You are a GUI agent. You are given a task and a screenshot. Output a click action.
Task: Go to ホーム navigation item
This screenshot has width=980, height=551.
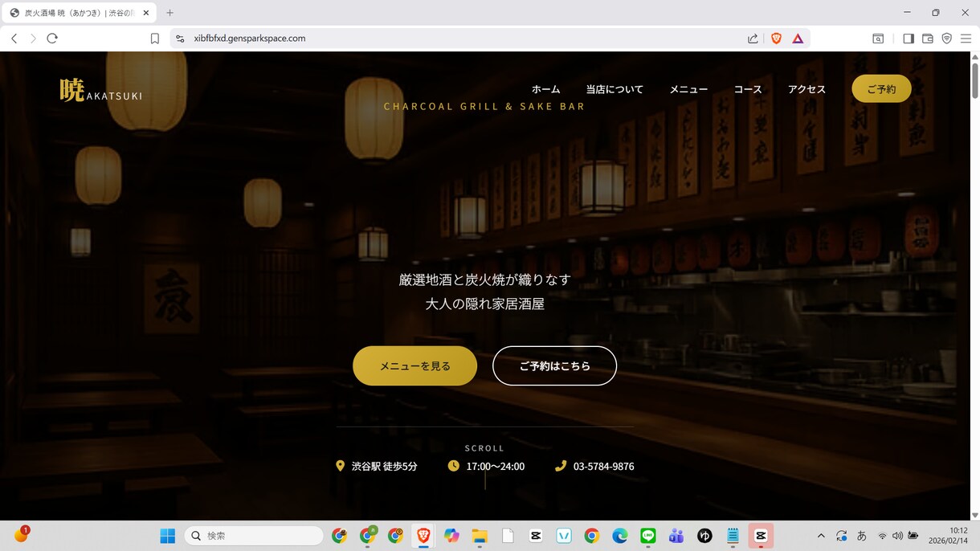(x=546, y=89)
